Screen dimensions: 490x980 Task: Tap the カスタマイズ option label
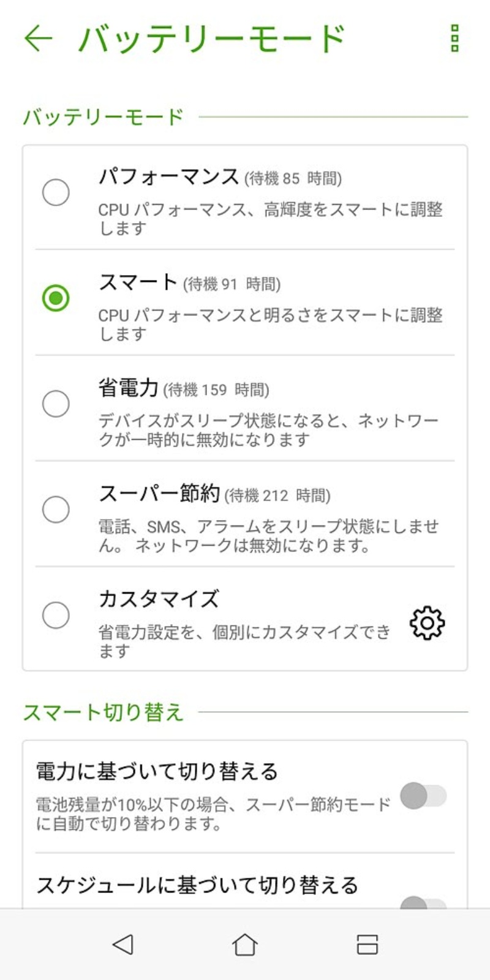pyautogui.click(x=159, y=599)
